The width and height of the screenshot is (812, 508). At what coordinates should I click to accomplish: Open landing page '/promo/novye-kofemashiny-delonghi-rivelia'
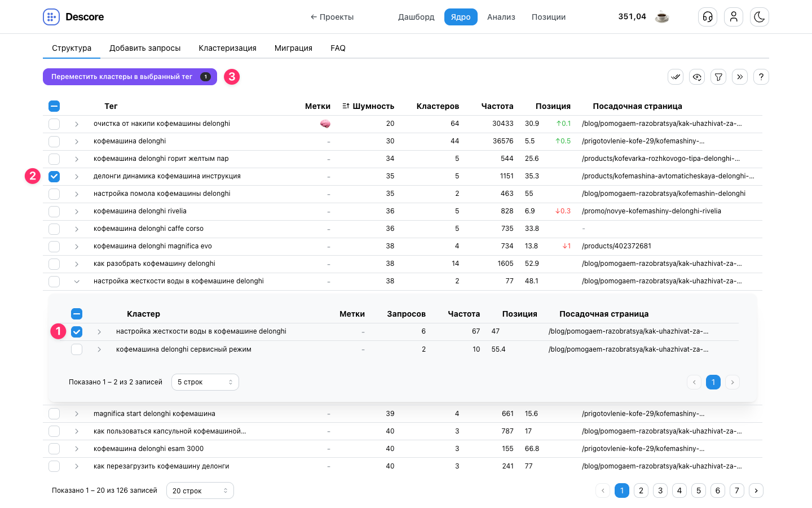[651, 211]
